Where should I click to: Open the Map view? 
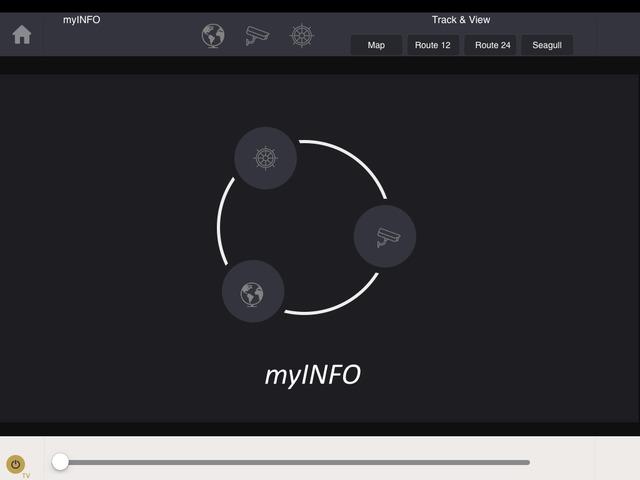376,45
